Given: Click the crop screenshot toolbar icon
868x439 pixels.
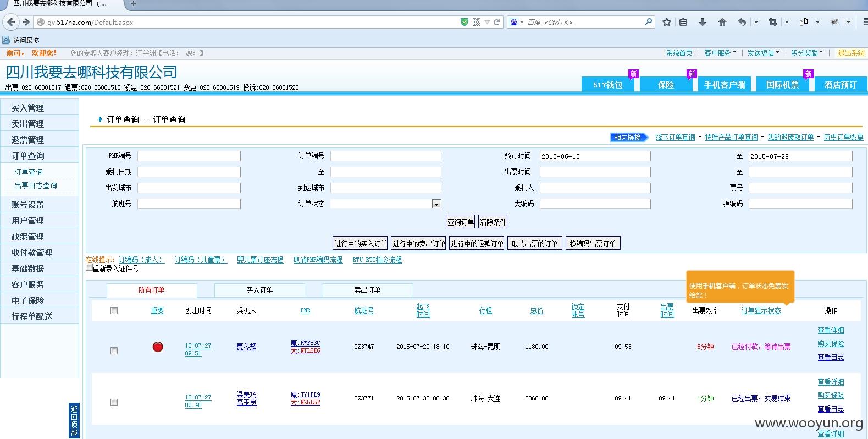Looking at the screenshot, I should tap(773, 22).
